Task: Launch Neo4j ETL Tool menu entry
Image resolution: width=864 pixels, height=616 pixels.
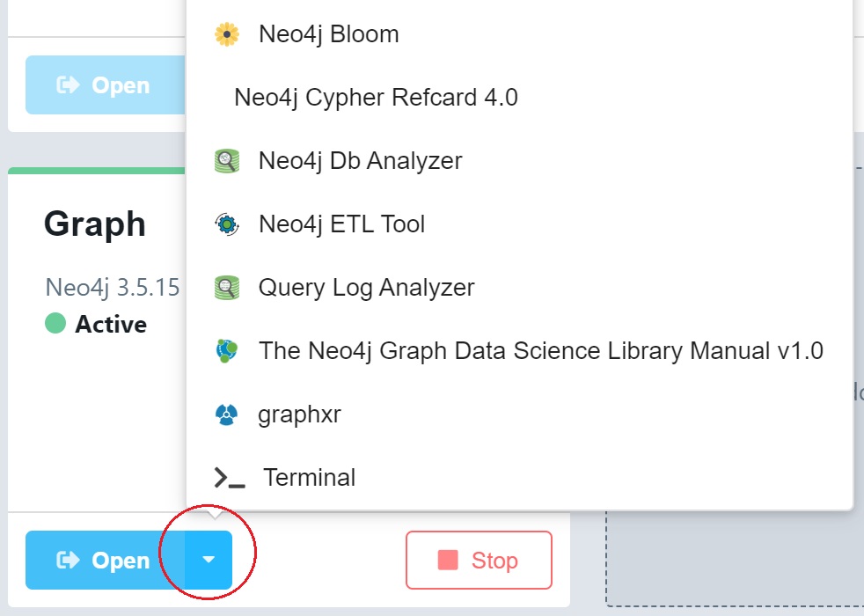Action: tap(520, 224)
